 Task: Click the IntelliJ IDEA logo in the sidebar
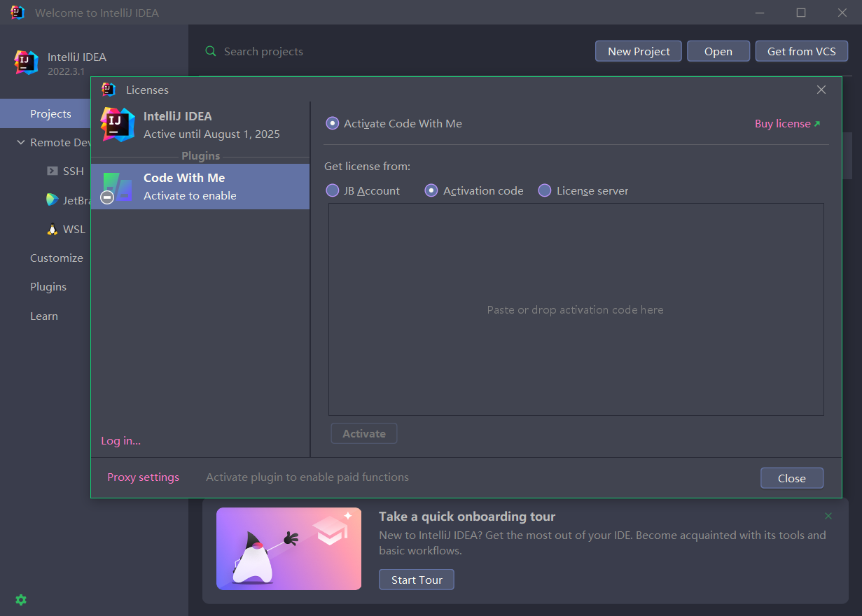[27, 62]
